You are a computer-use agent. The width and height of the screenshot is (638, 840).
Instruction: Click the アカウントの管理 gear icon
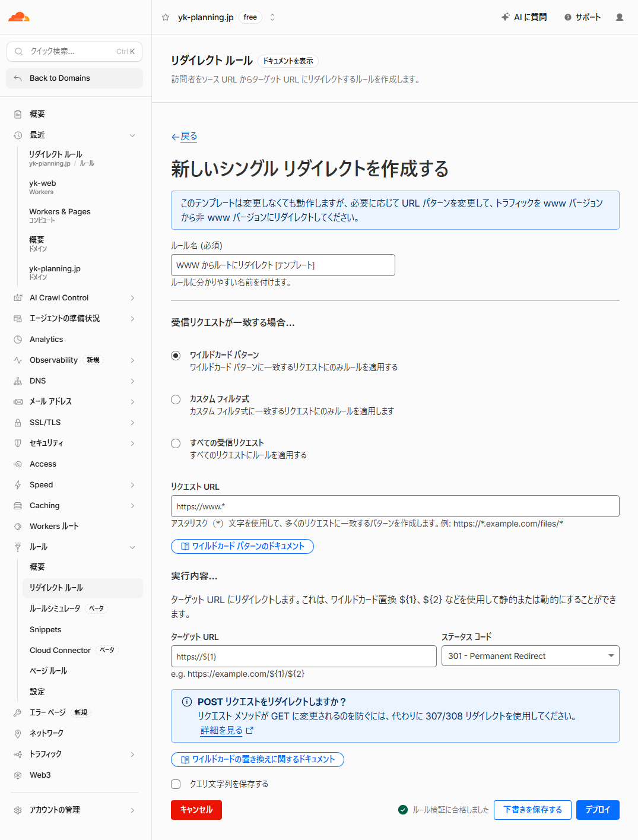(x=18, y=810)
